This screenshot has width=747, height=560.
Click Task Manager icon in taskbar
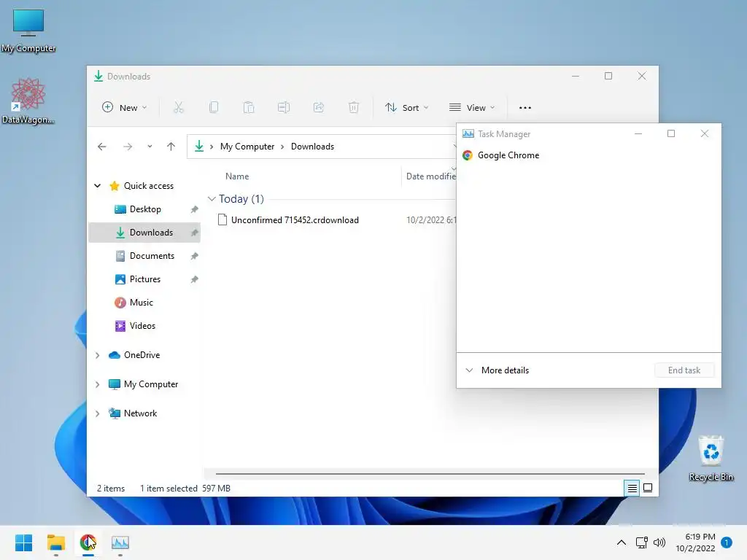click(120, 542)
